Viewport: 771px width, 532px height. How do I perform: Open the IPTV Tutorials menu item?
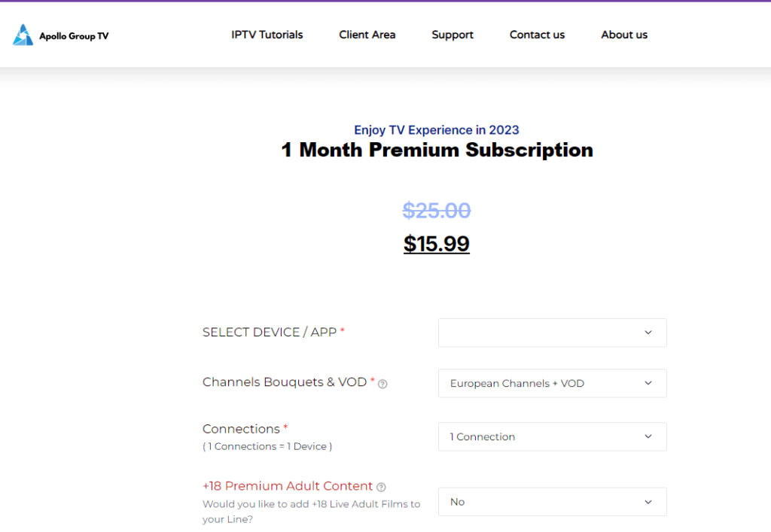[267, 35]
